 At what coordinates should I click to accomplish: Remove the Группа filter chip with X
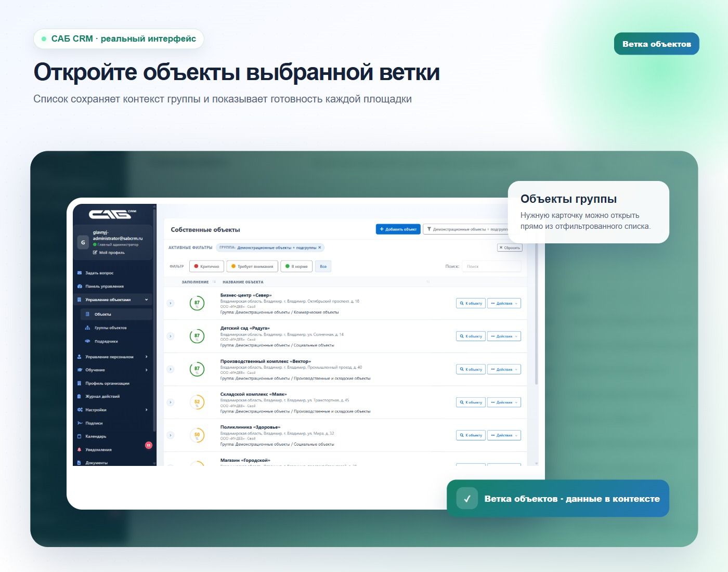(x=320, y=248)
